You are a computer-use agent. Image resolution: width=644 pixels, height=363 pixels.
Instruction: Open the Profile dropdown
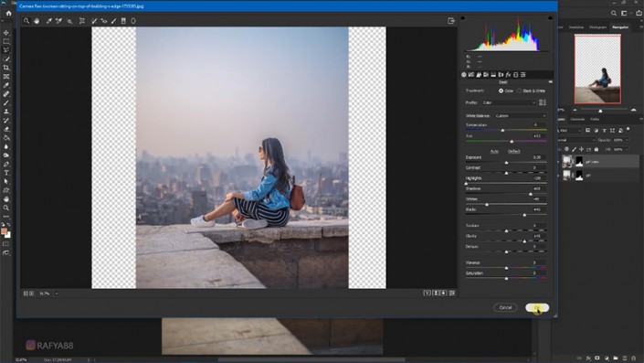point(509,102)
